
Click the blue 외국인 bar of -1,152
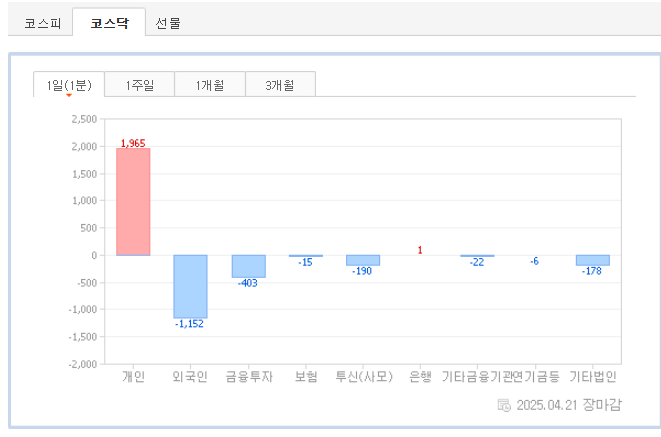190,287
